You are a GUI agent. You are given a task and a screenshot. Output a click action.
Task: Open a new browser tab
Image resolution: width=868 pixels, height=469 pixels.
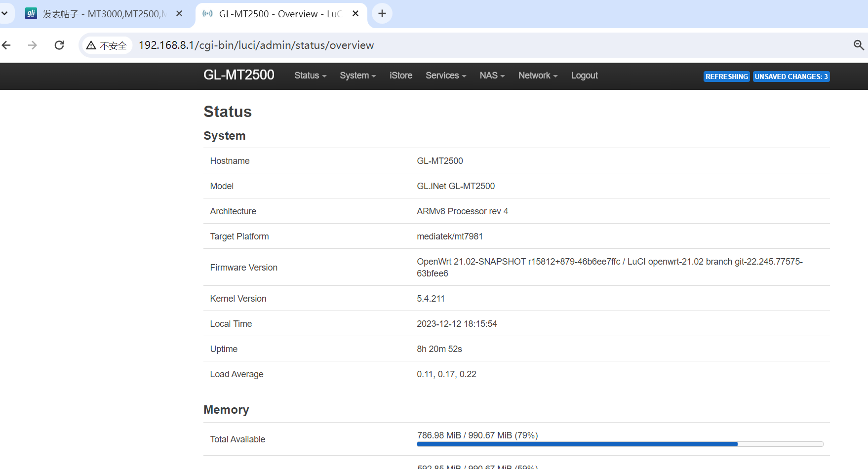(382, 14)
